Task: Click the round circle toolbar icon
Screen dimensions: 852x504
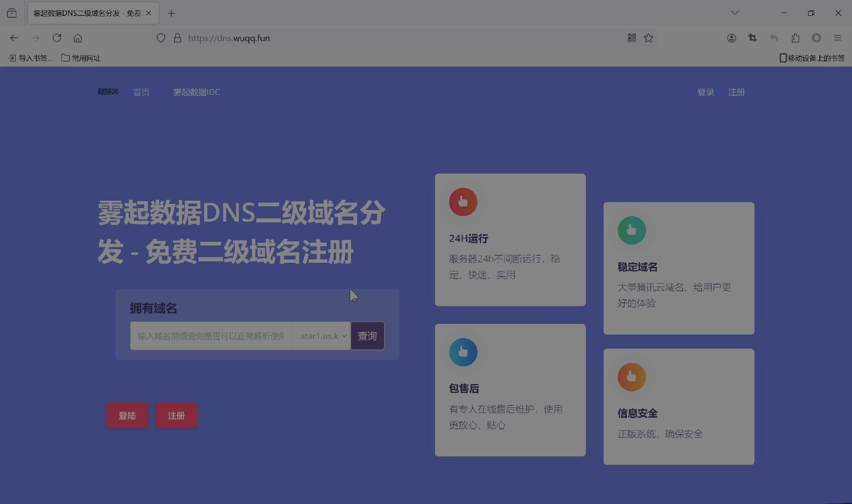Action: pyautogui.click(x=817, y=38)
